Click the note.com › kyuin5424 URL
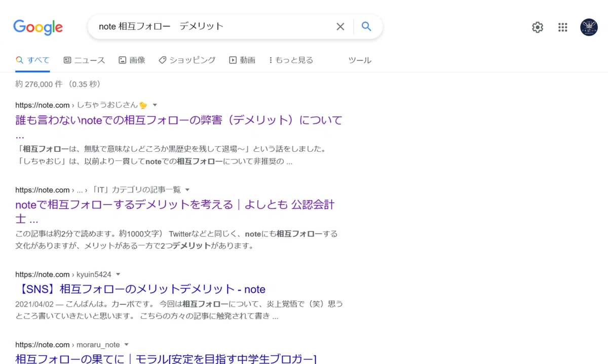 pos(63,274)
